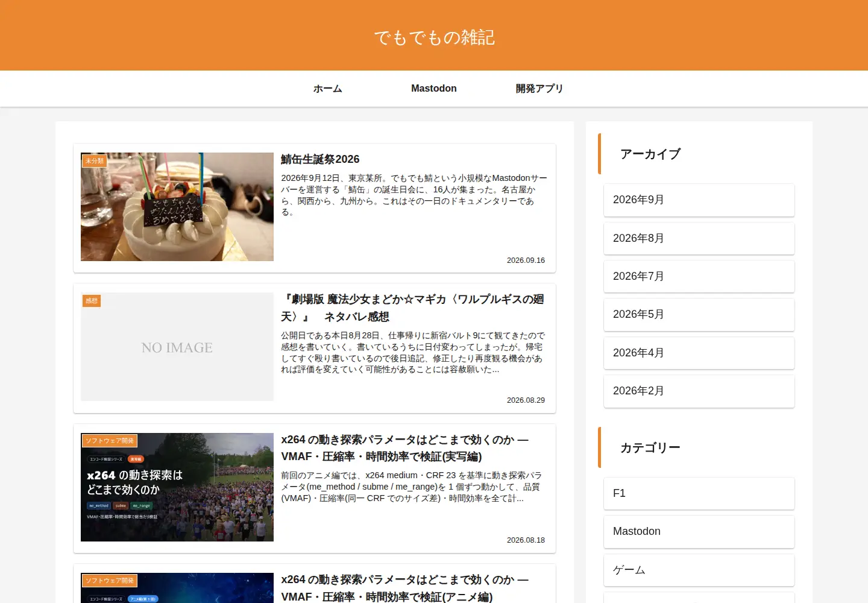Click the 2026.08.29 post date
Screen dimensions: 868x603
point(526,400)
